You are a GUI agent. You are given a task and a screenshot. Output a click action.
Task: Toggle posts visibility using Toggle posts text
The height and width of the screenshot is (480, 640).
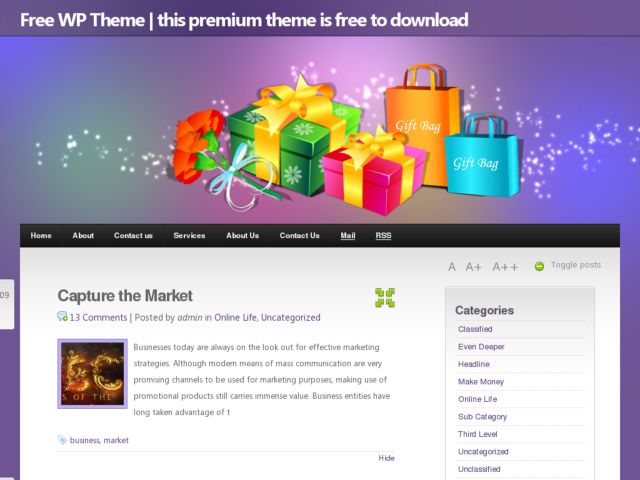(576, 265)
